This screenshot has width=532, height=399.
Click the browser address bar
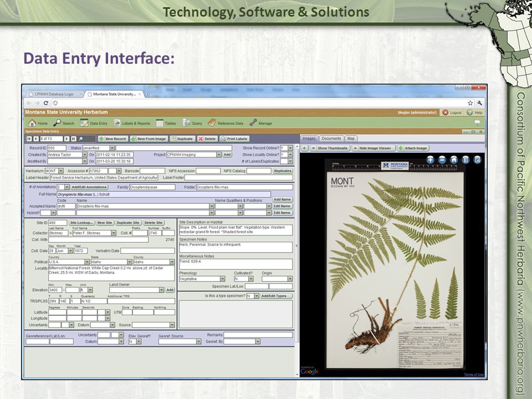[x=259, y=103]
